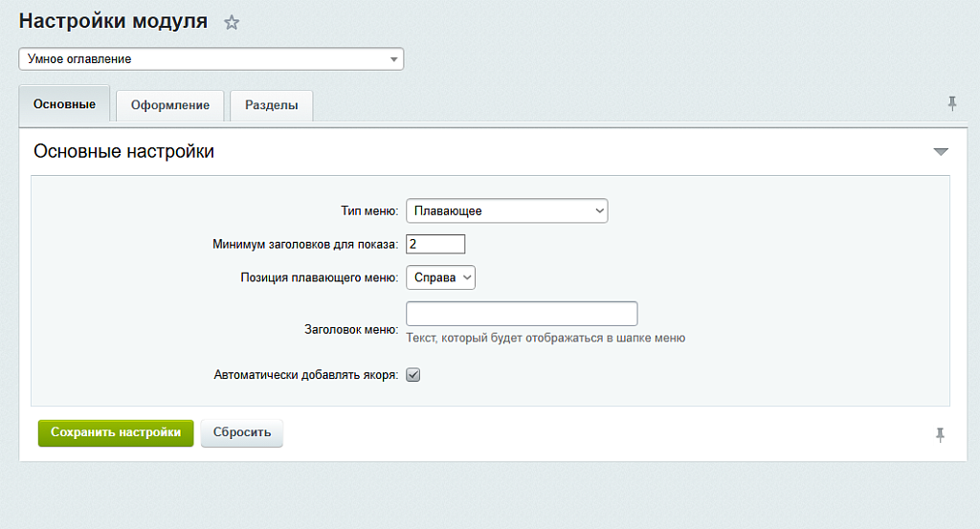This screenshot has width=980, height=529.
Task: Select the Основные tab
Action: click(64, 104)
